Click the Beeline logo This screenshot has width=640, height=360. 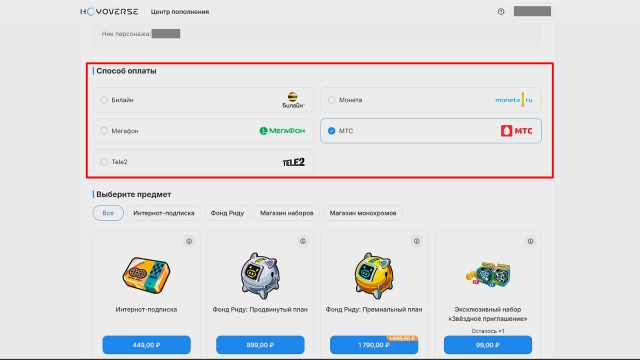point(293,100)
